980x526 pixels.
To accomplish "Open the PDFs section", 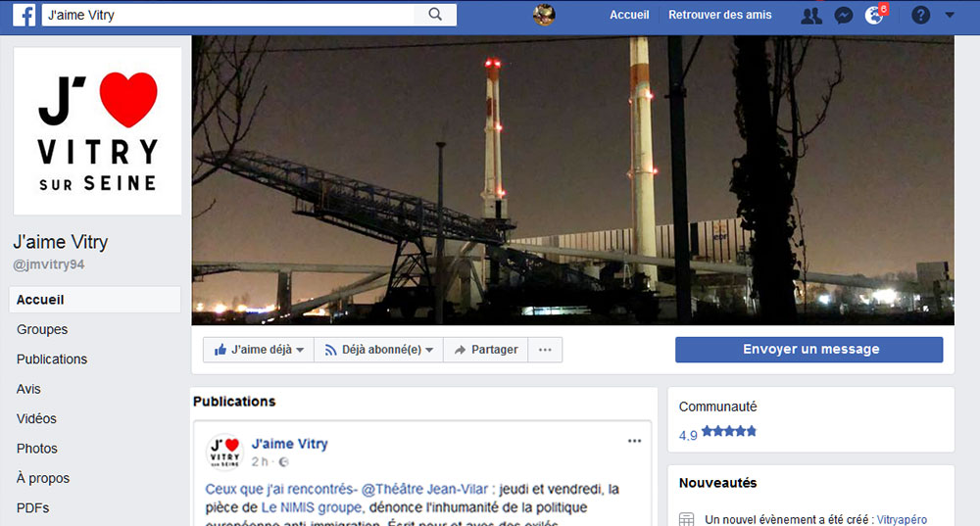I will click(32, 508).
